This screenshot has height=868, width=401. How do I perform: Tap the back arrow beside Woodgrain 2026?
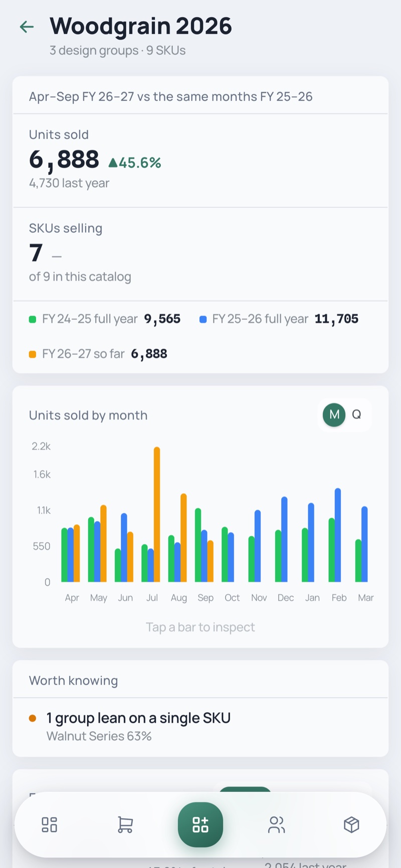[x=27, y=27]
